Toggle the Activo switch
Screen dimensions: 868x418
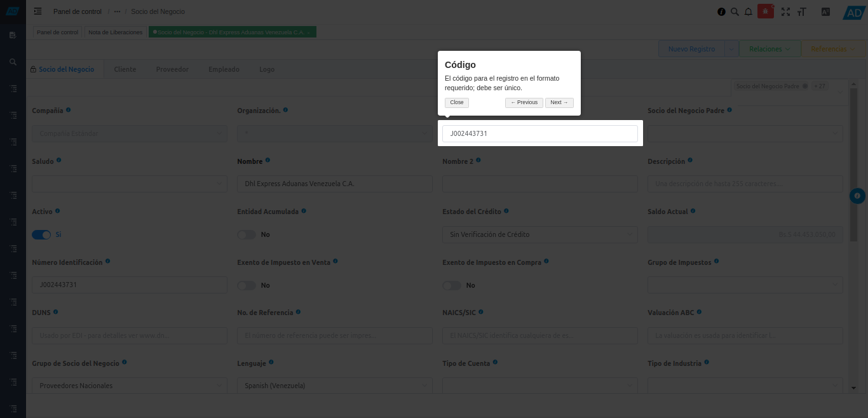tap(41, 234)
